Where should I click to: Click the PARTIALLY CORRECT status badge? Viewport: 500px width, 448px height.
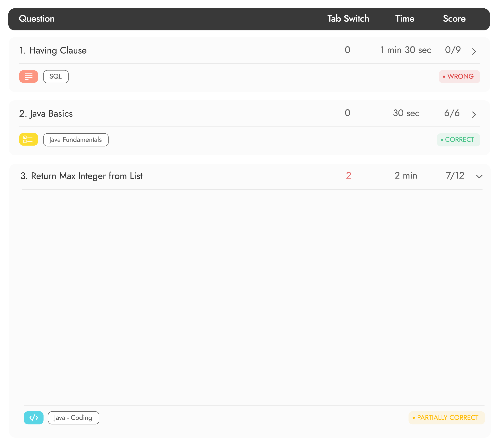[447, 418]
